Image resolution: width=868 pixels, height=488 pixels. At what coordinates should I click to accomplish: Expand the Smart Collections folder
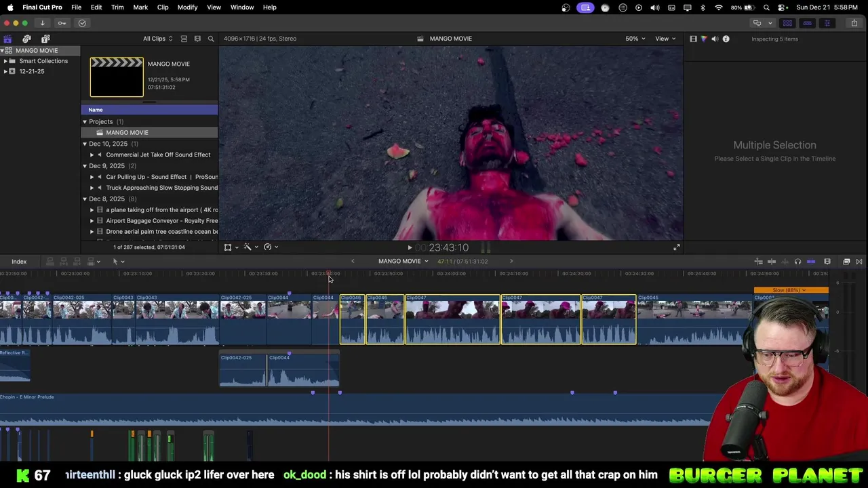(x=5, y=61)
